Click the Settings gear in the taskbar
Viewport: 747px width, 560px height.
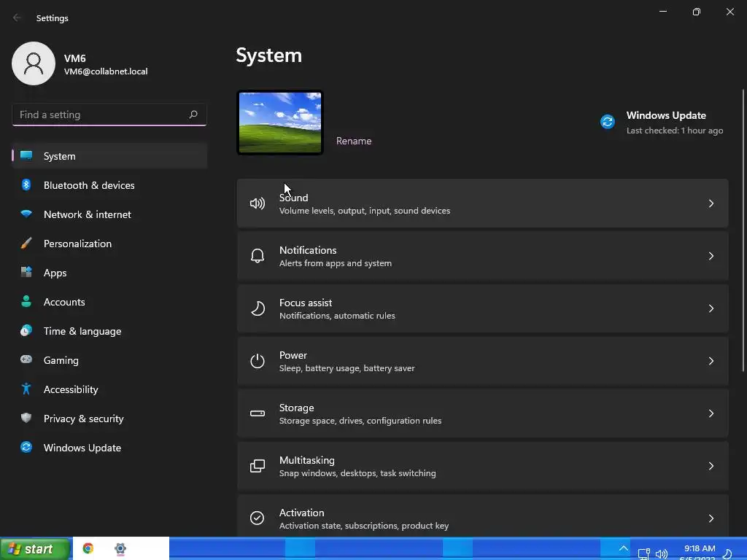click(x=120, y=549)
